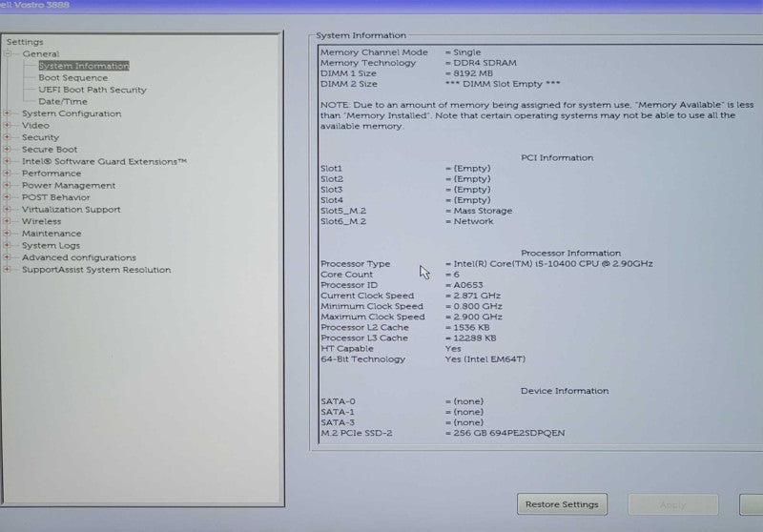Select the System Configuration label

point(72,113)
